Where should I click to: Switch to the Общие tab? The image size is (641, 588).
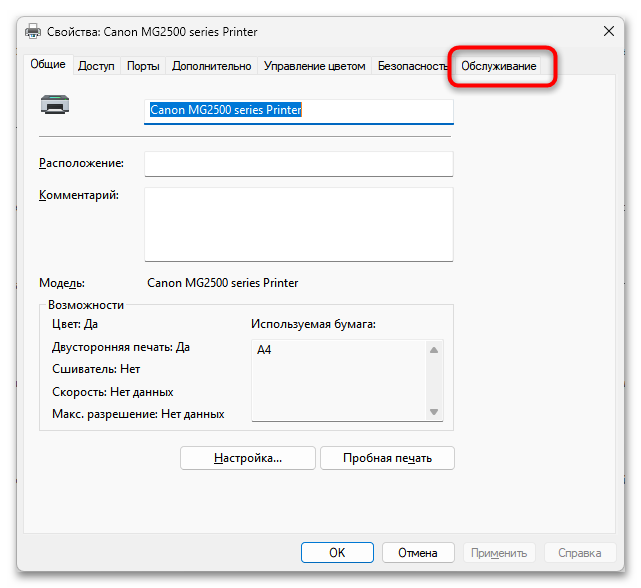coord(48,65)
